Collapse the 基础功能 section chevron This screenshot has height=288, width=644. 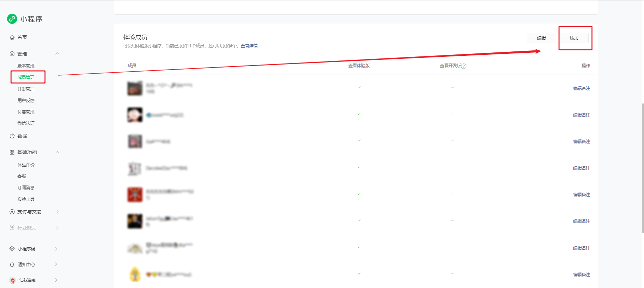click(x=57, y=152)
